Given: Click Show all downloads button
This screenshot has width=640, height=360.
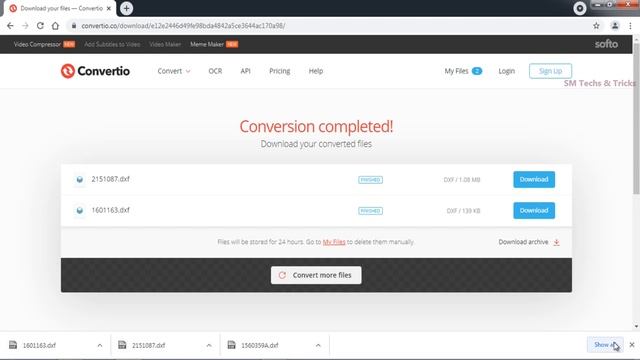Looking at the screenshot, I should pyautogui.click(x=605, y=345).
